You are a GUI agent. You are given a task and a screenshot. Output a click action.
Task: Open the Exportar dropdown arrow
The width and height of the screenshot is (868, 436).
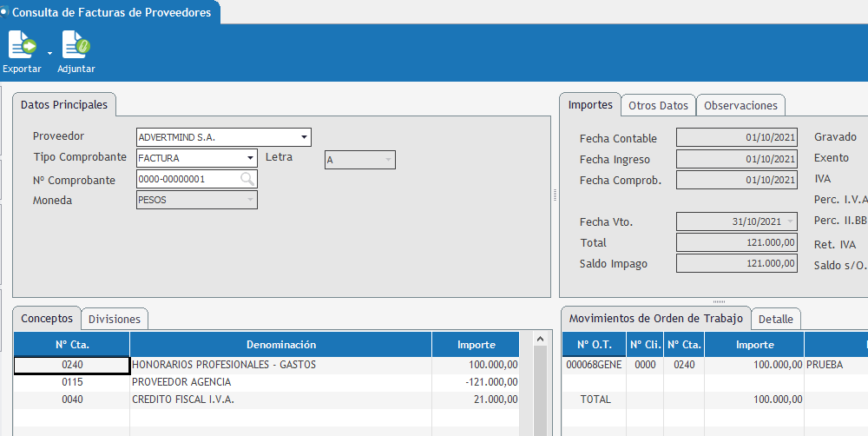(x=49, y=54)
